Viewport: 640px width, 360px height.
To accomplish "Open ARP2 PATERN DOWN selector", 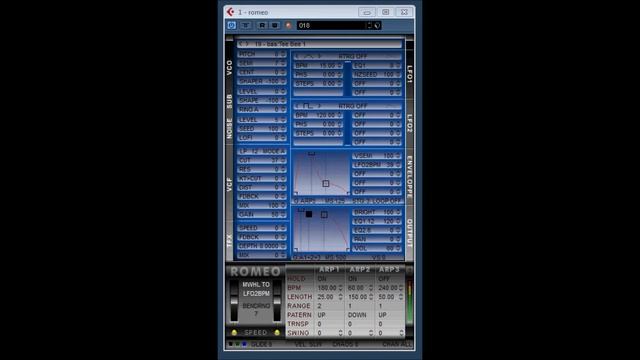I will [x=358, y=315].
